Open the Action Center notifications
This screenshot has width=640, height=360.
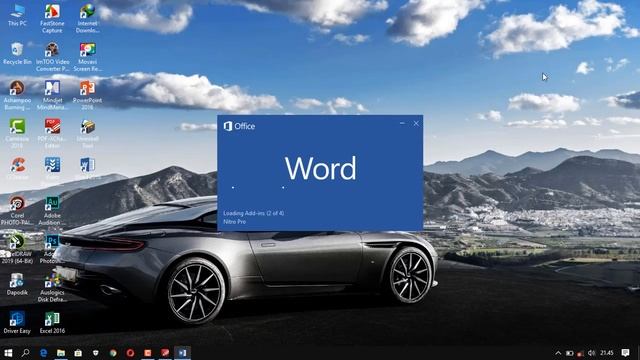click(625, 353)
